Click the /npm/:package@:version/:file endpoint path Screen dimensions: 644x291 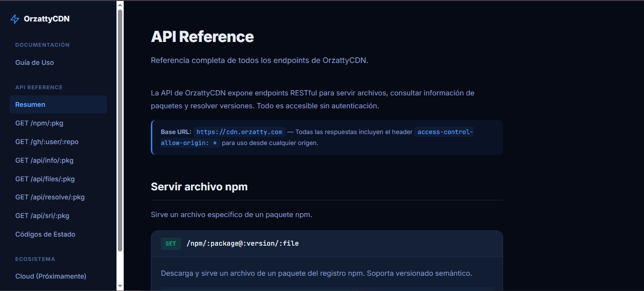pyautogui.click(x=242, y=243)
